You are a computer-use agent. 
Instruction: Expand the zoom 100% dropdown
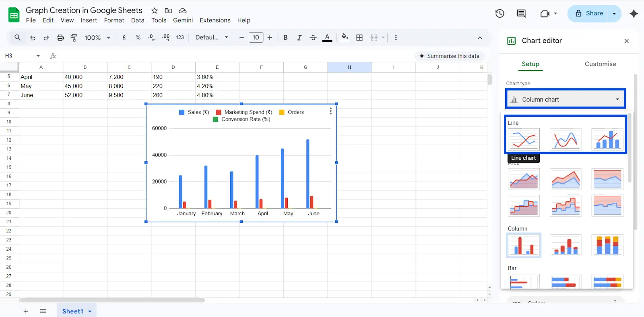pos(97,37)
